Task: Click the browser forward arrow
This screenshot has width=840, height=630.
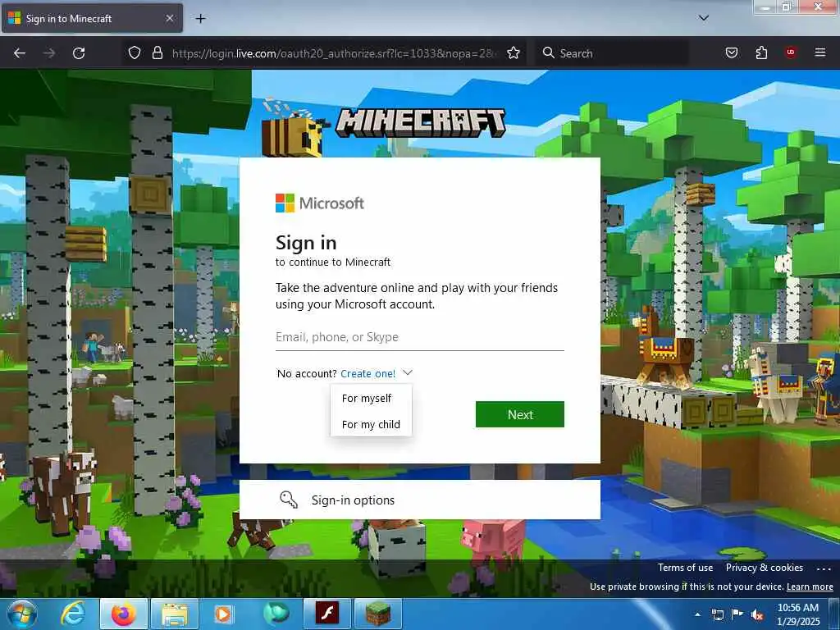Action: (x=48, y=53)
